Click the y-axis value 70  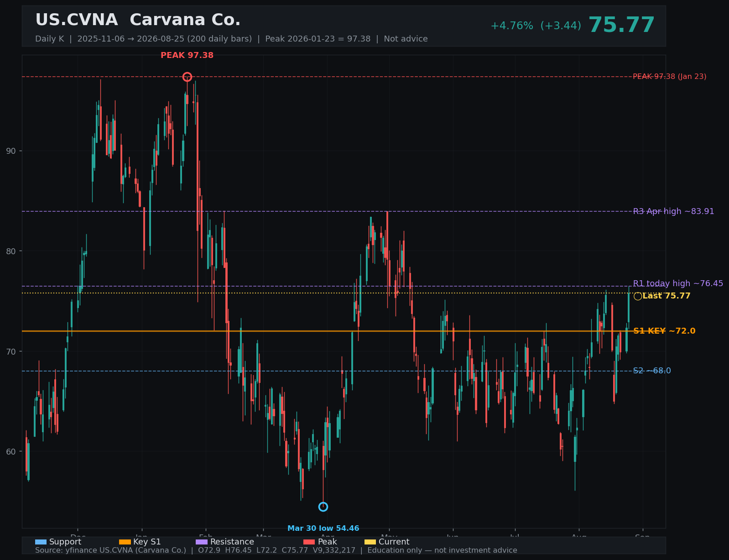pyautogui.click(x=11, y=351)
